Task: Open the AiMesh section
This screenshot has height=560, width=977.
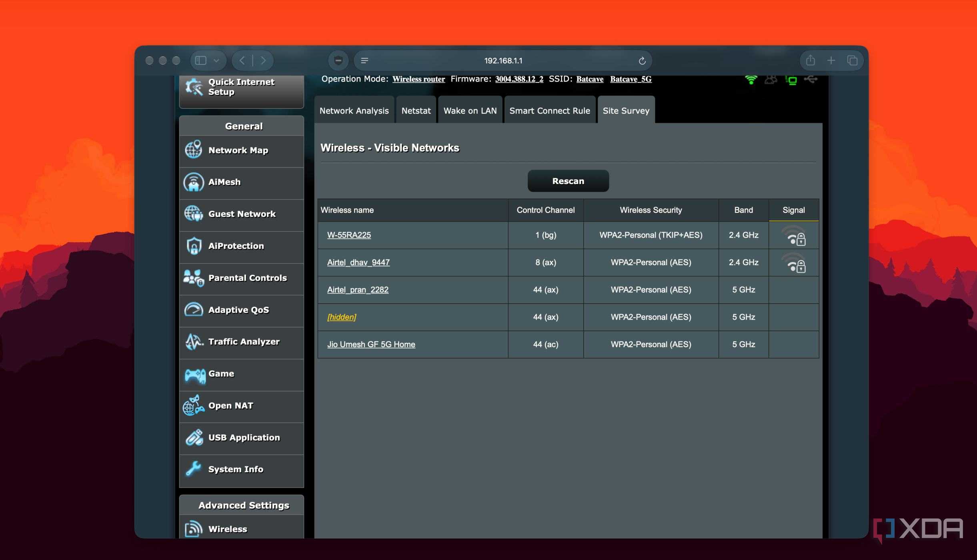Action: tap(241, 182)
